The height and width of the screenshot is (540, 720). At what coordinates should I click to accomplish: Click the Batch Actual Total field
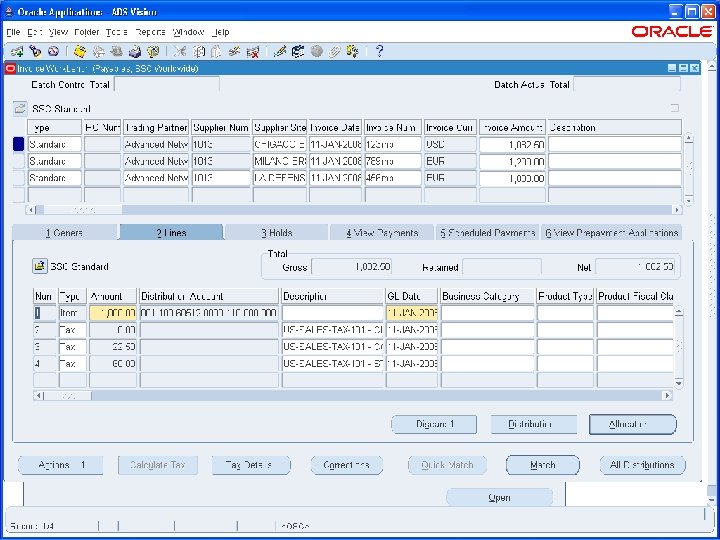(x=627, y=84)
